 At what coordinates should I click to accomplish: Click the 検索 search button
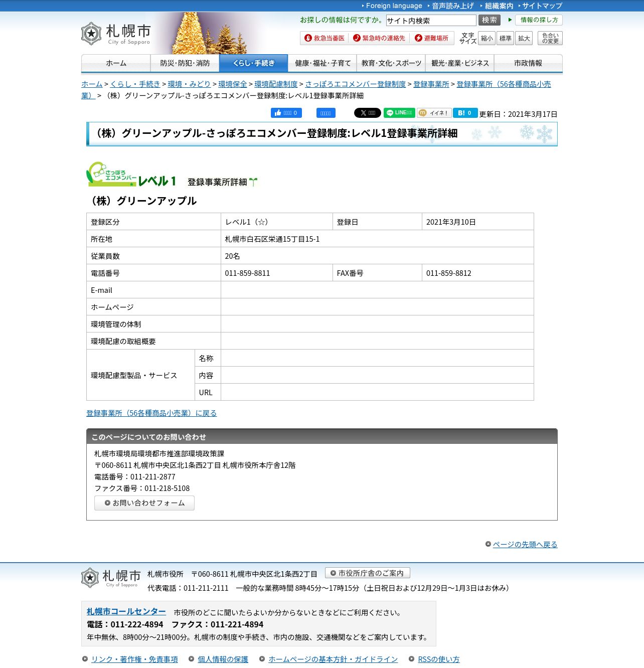tap(490, 20)
